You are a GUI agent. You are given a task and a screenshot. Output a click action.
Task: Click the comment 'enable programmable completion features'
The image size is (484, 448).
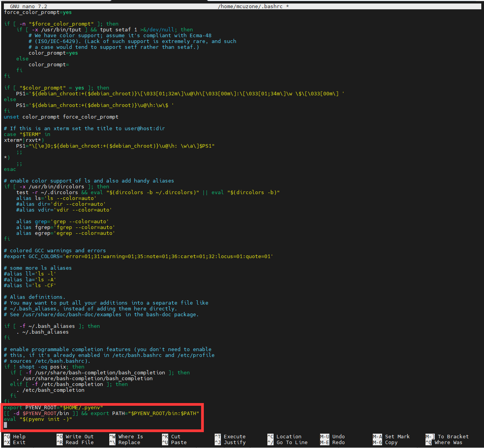point(108,349)
